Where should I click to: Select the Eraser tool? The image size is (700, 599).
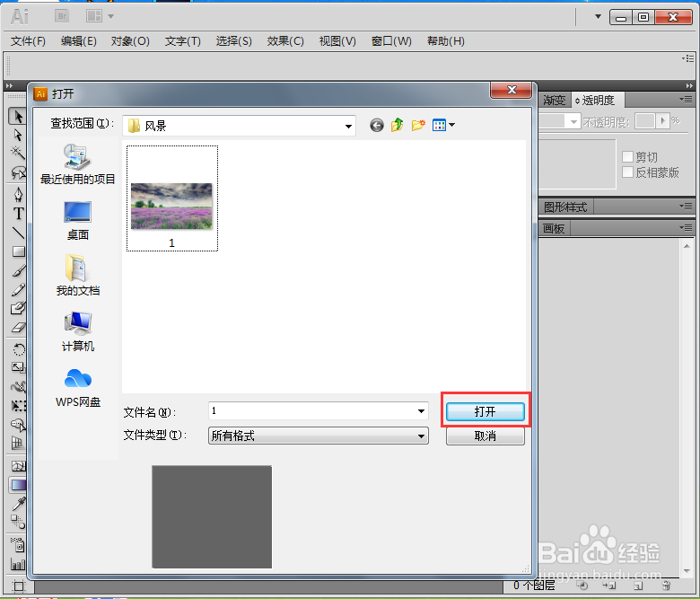point(18,328)
